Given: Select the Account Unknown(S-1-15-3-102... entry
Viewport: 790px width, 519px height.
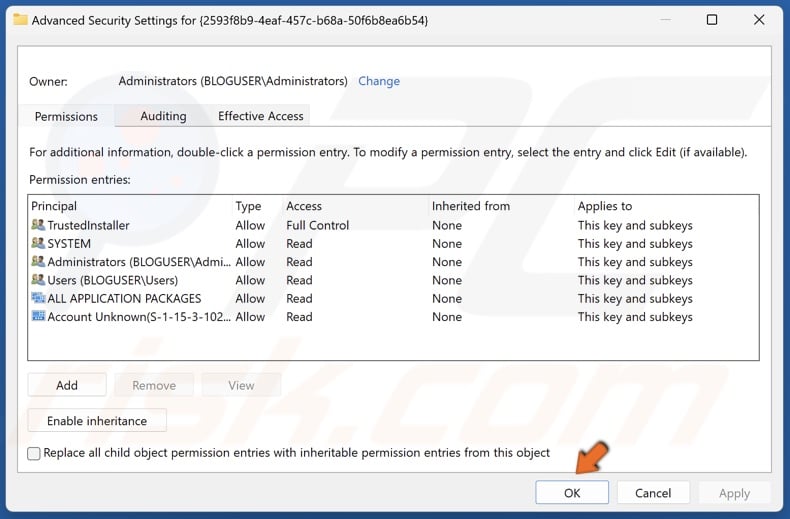Looking at the screenshot, I should click(x=393, y=317).
